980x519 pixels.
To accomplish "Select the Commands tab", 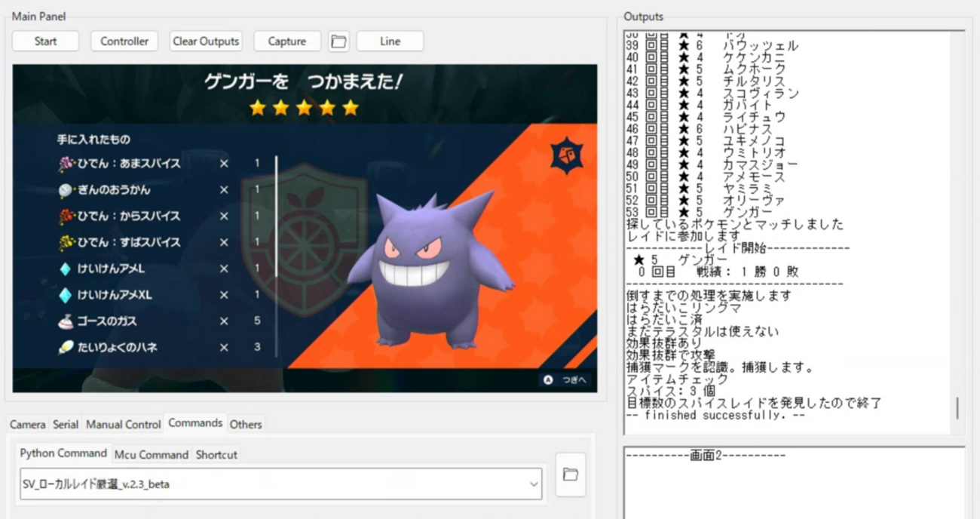I will [195, 423].
